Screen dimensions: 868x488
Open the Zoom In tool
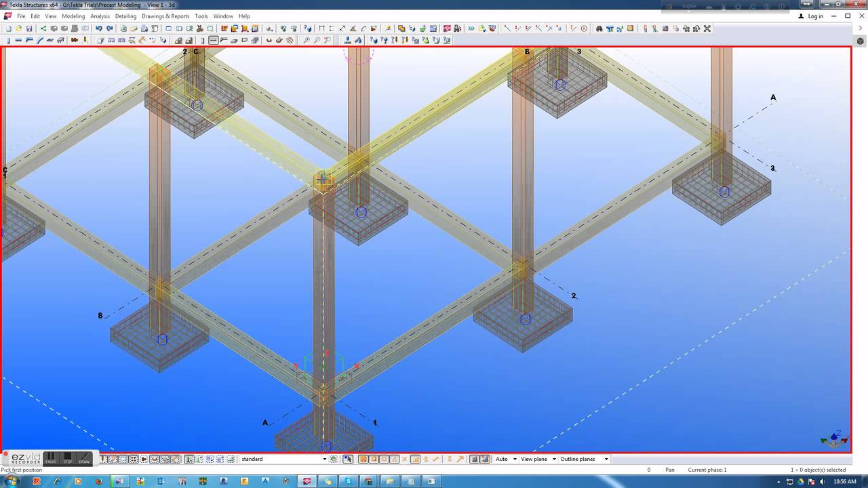(x=307, y=40)
